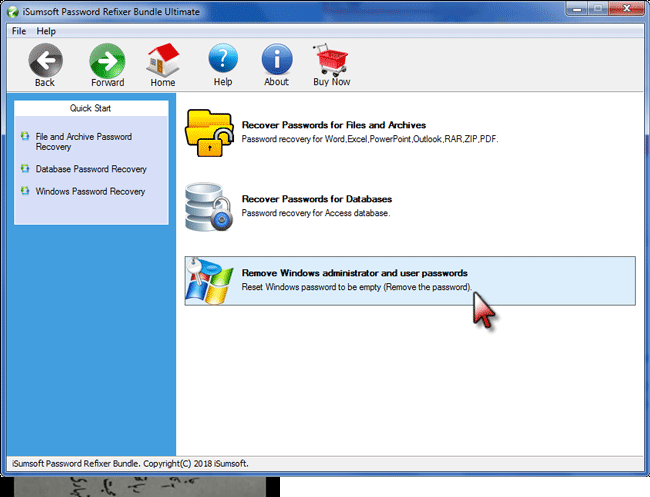
Task: Open Recover Passwords for Databases
Action: [316, 199]
